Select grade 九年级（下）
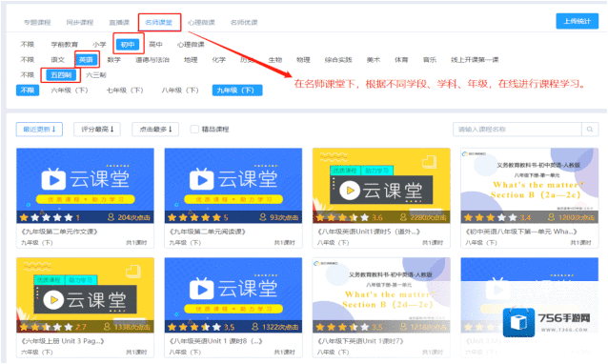Image resolution: width=608 pixels, height=364 pixels. click(237, 91)
